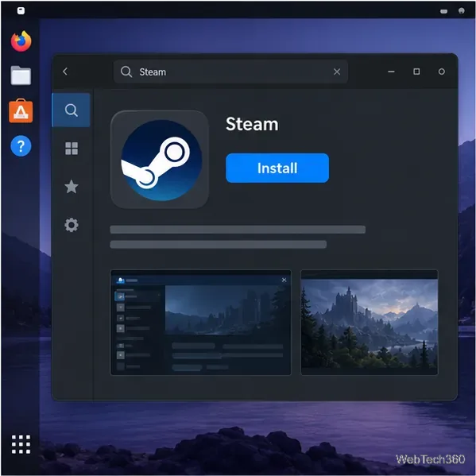Focus the Steam search field
Image resolution: width=476 pixels, height=476 pixels.
pyautogui.click(x=230, y=72)
